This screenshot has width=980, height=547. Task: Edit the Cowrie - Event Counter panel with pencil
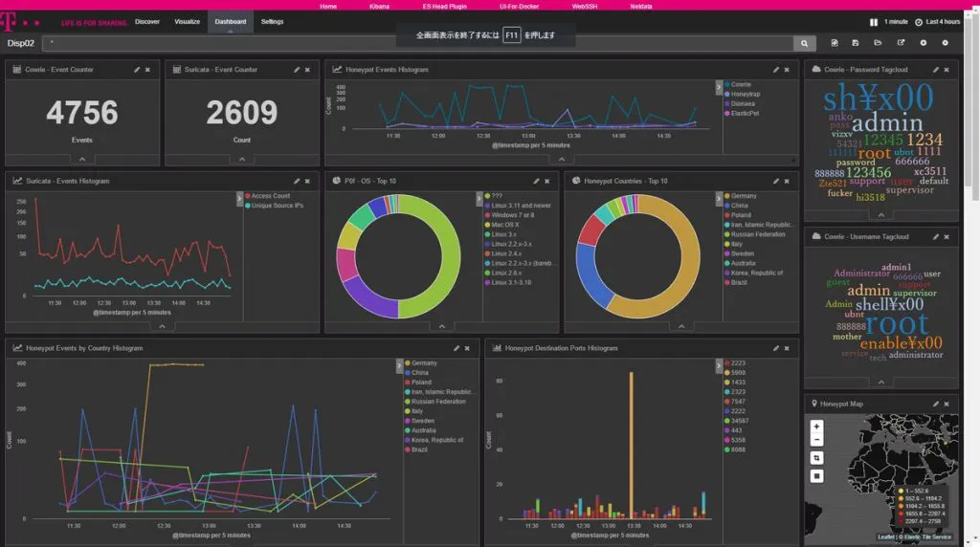(137, 70)
